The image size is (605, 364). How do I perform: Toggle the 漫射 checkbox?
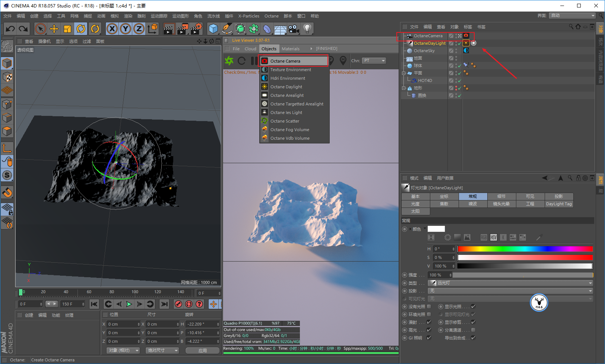(x=429, y=322)
